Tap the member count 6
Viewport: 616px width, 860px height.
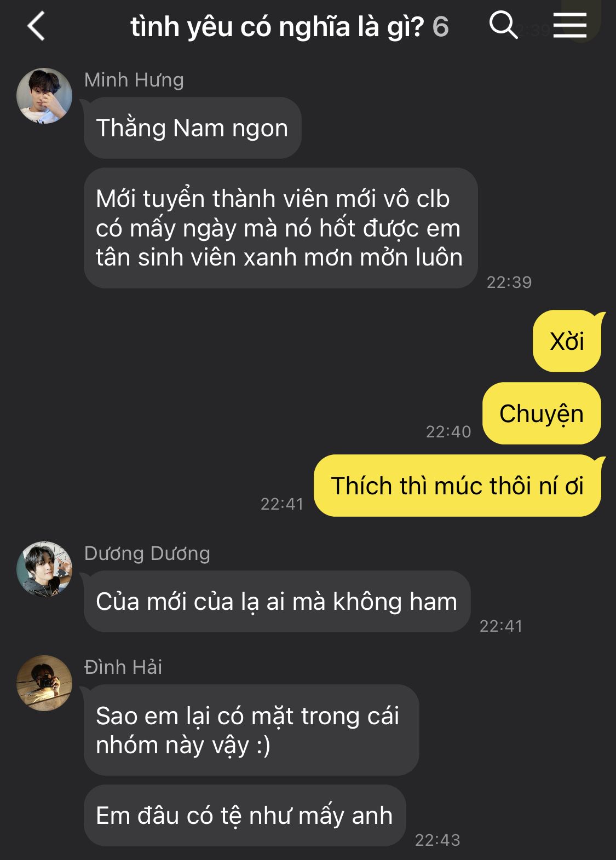click(441, 27)
